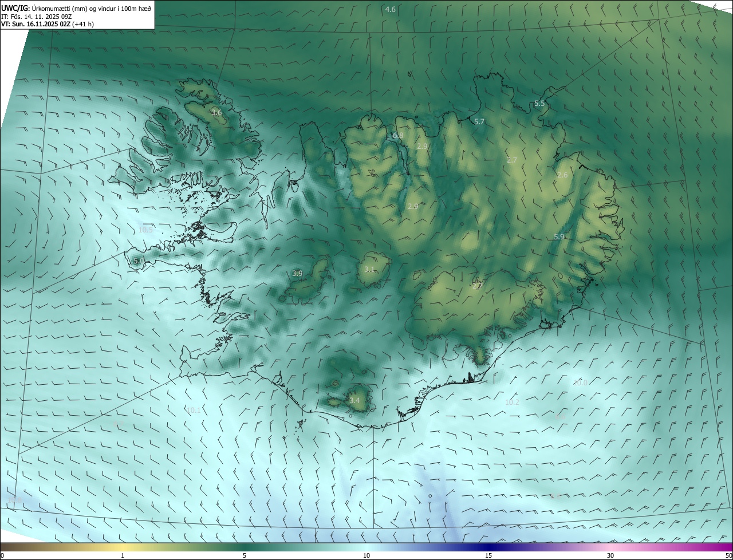733x560 pixels.
Task: Select the 3.9 value label
Action: [297, 273]
